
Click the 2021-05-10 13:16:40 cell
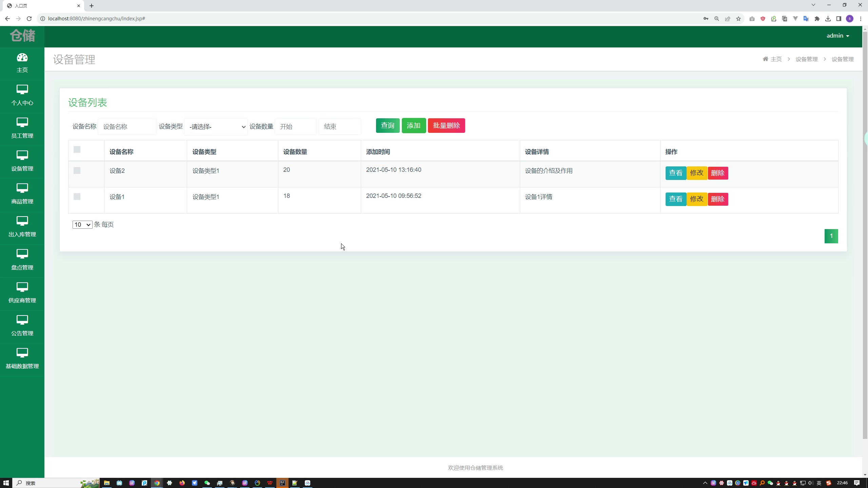tap(394, 170)
